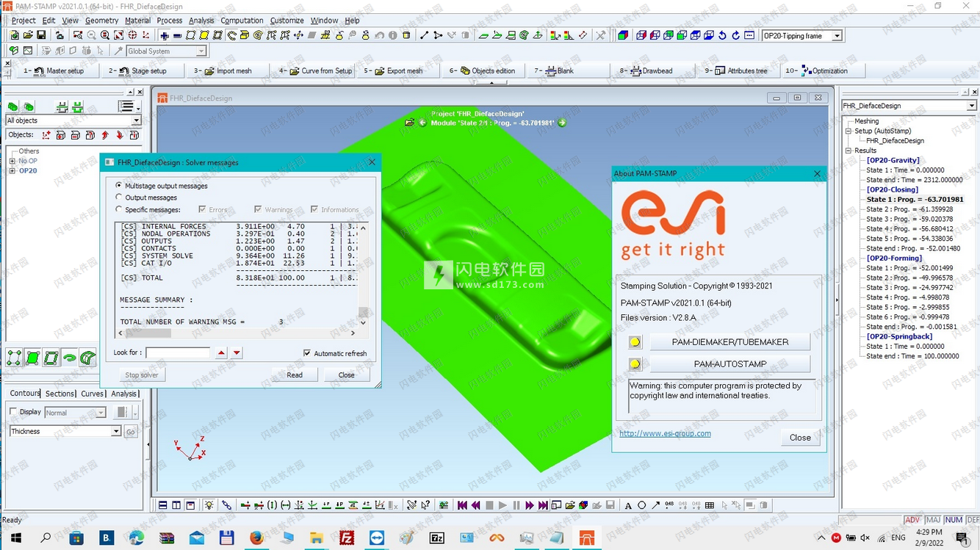Viewport: 980px width, 550px height.
Task: Click the red crosshair center-view icon
Action: click(x=132, y=35)
